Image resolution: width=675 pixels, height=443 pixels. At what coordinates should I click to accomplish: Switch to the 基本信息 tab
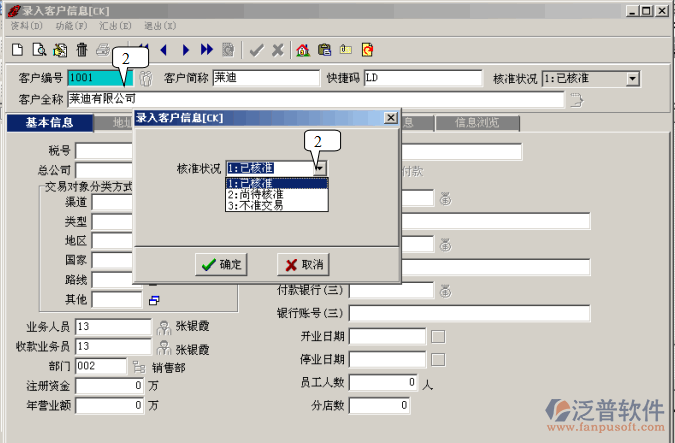(x=48, y=123)
